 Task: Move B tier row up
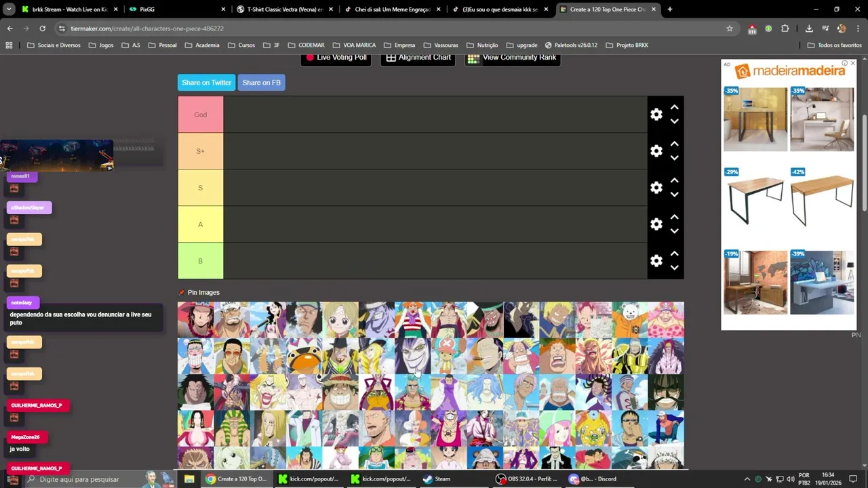pyautogui.click(x=674, y=253)
